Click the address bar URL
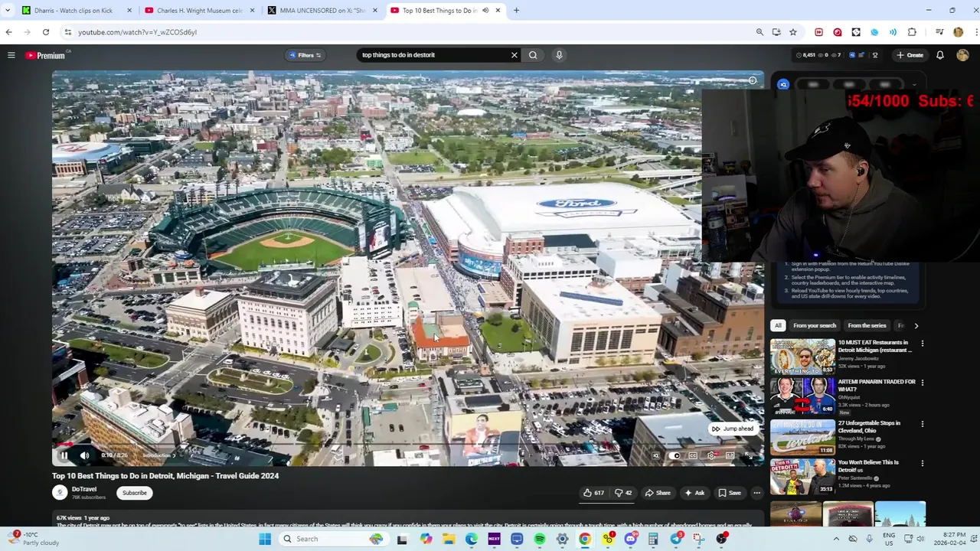The width and height of the screenshot is (980, 551). coord(138,32)
